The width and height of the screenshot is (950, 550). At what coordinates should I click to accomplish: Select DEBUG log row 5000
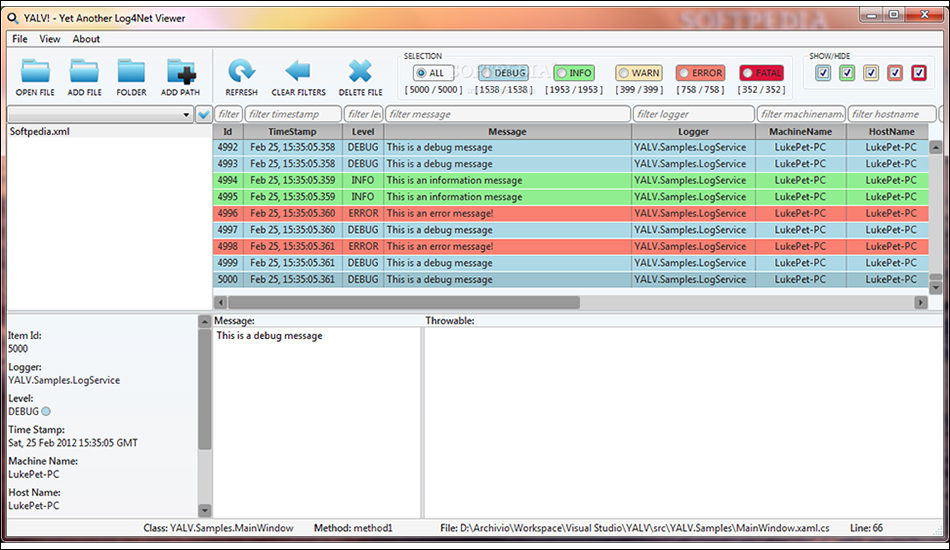571,279
